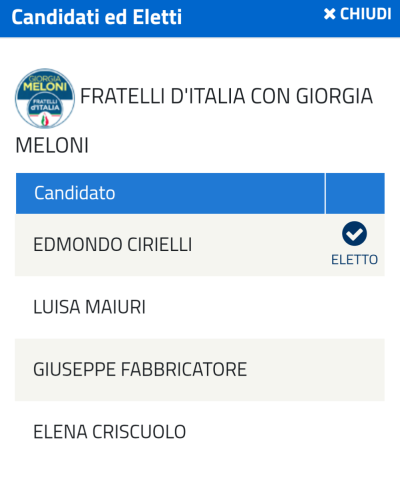Screen dimensions: 400x480
Task: Close the panel via CHIUDI label
Action: click(x=365, y=14)
